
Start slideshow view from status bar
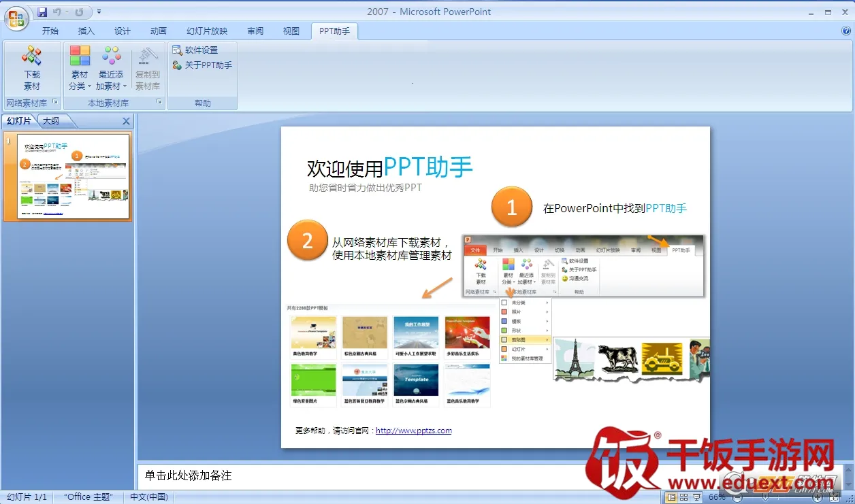(x=696, y=497)
